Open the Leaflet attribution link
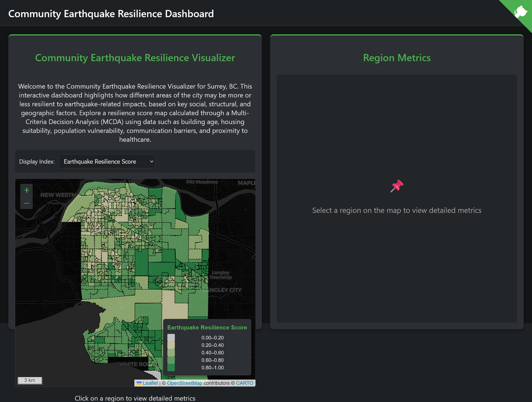Screen dimensions: 532x402 point(150,383)
